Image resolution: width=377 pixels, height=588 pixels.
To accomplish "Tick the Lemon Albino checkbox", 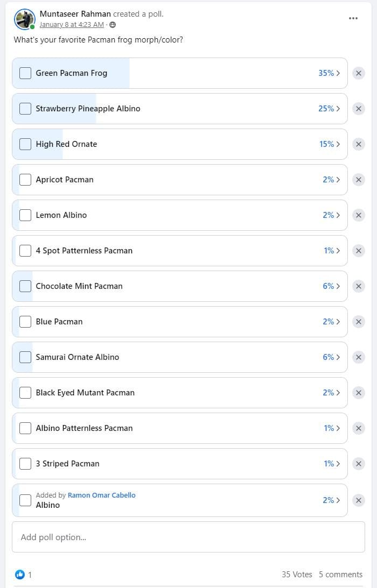I will click(x=25, y=215).
